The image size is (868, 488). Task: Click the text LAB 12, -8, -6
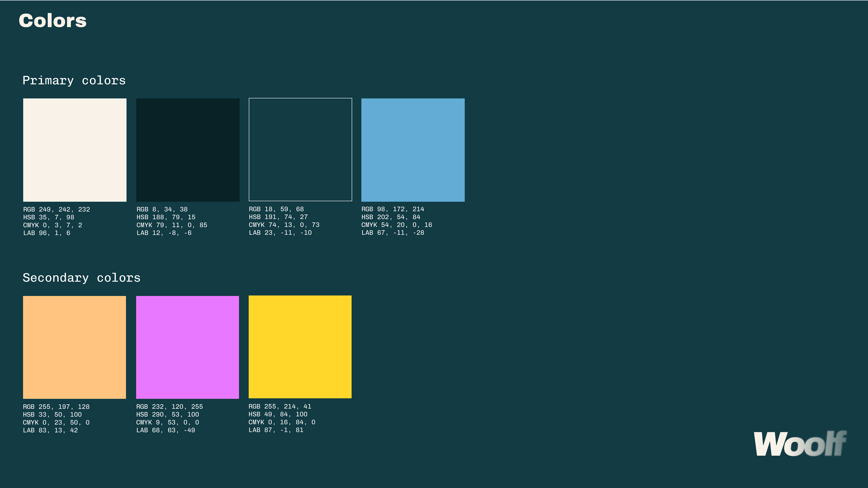click(164, 233)
